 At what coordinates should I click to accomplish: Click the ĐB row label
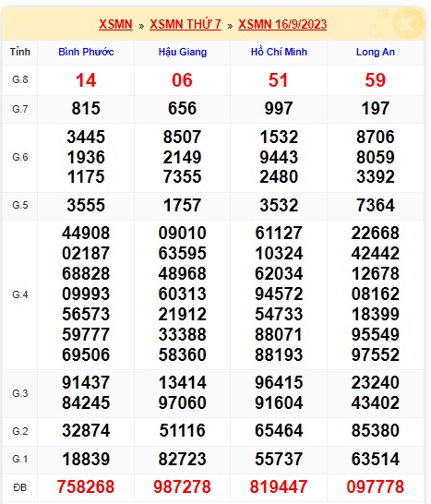(20, 487)
